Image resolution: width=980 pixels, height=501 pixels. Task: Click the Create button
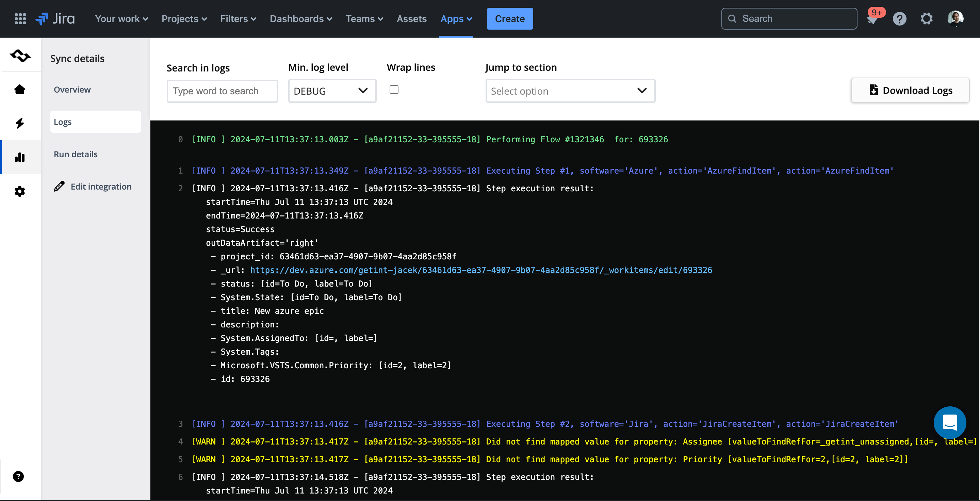pos(510,19)
